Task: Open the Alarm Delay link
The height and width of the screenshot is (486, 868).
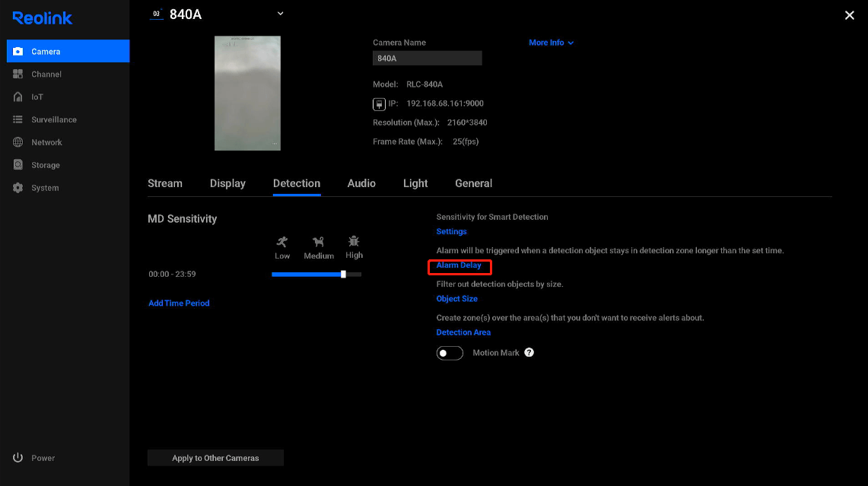Action: click(459, 265)
